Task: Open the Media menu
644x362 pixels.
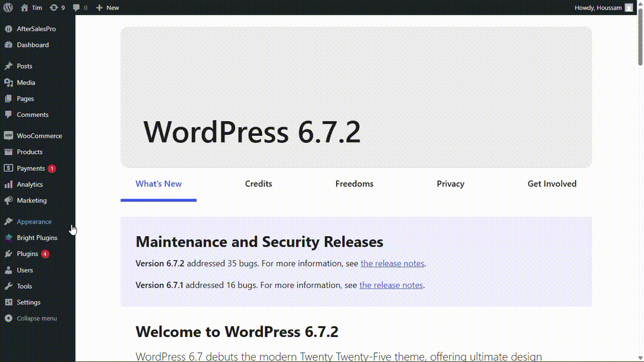Action: 26,82
